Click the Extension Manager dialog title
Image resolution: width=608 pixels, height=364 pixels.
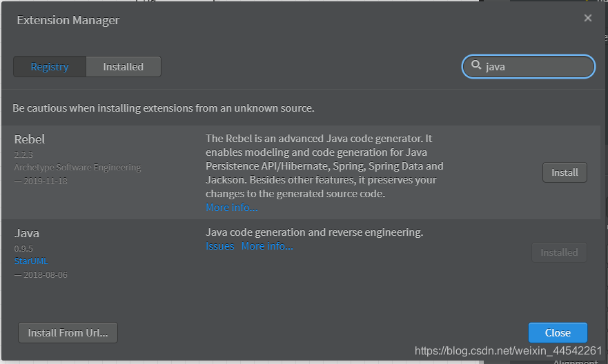click(x=68, y=20)
